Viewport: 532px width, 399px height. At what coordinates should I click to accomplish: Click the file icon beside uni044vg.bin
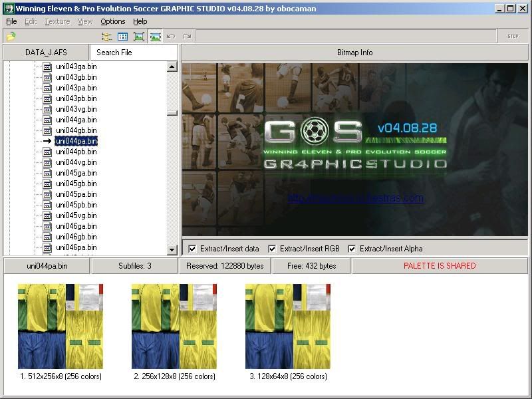click(x=47, y=162)
